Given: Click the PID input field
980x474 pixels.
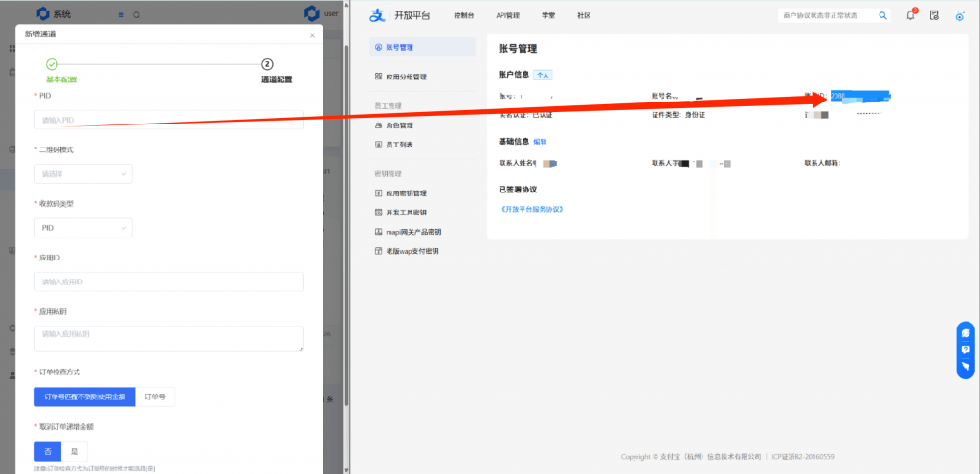Looking at the screenshot, I should [x=168, y=120].
